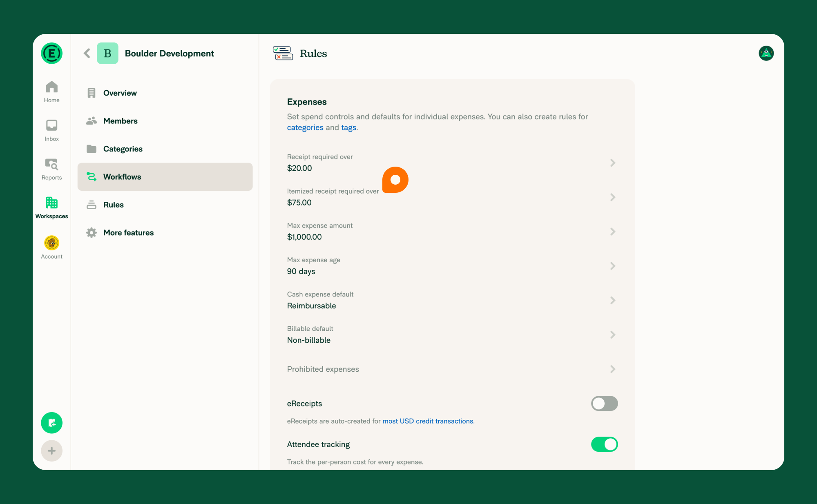Go back using the left chevron
The height and width of the screenshot is (504, 817).
[x=87, y=54]
